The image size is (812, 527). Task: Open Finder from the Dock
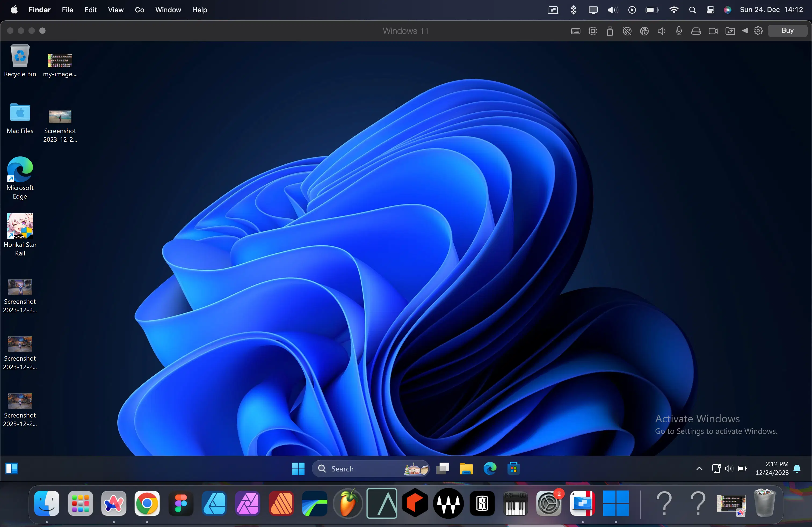point(47,503)
